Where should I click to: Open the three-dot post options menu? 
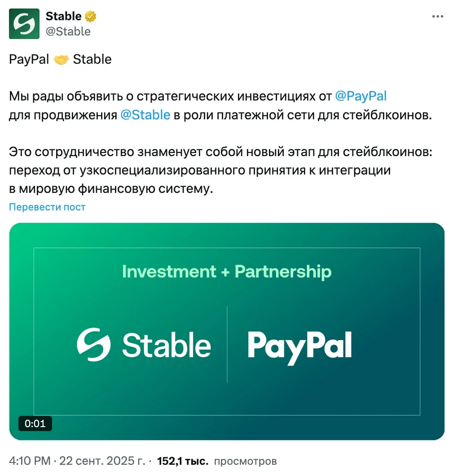(437, 17)
